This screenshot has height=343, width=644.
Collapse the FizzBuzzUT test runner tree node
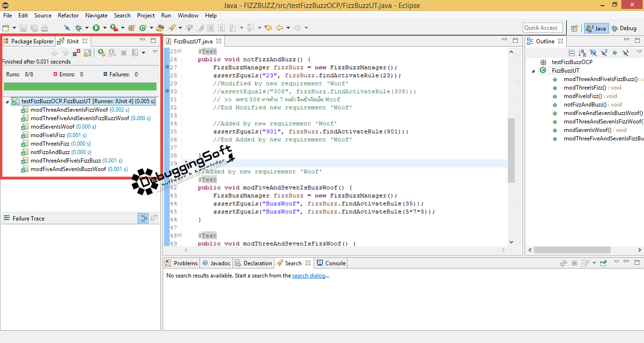point(6,101)
